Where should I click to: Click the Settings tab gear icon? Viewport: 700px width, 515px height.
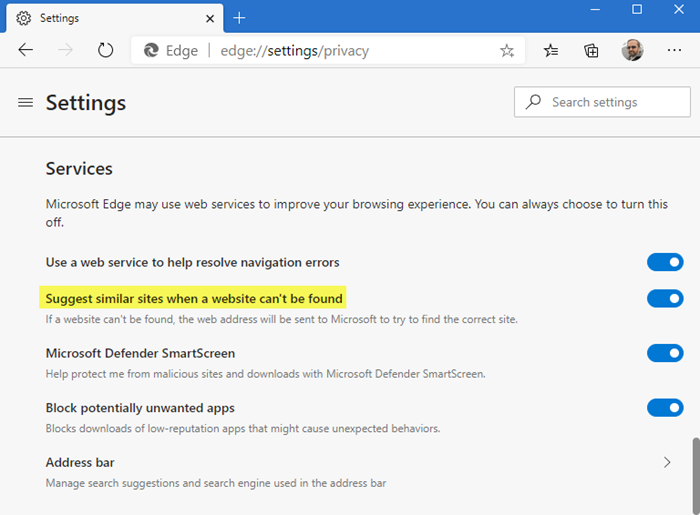24,18
